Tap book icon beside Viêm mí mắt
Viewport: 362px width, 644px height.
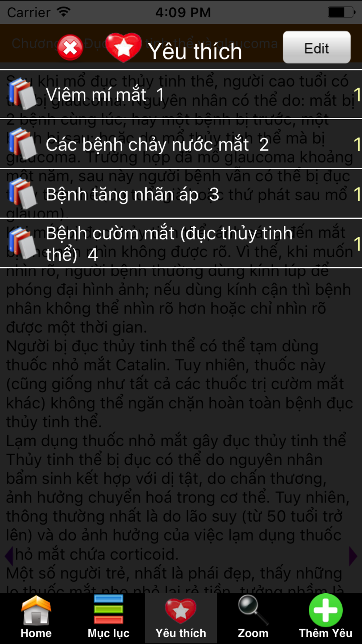coord(22,94)
